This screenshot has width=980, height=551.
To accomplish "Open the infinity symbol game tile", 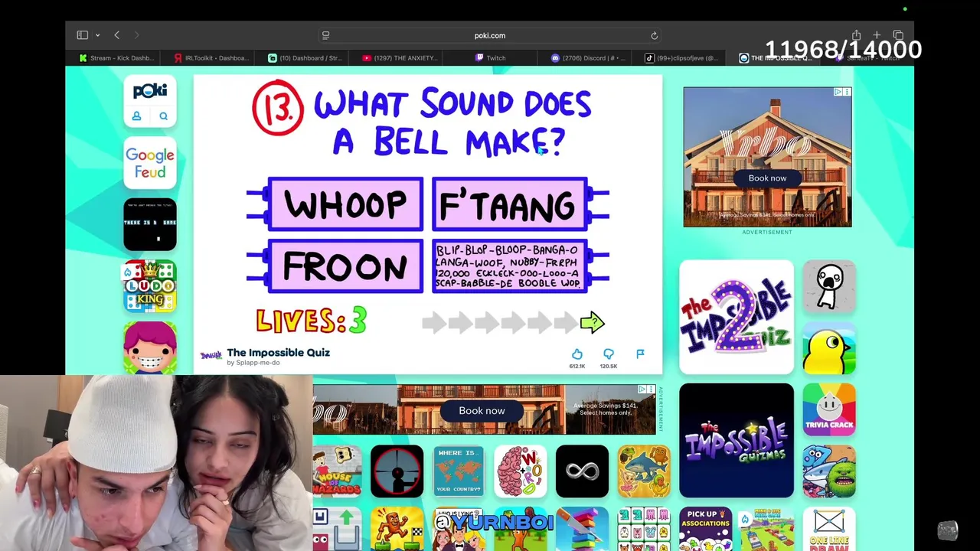I will [x=582, y=471].
